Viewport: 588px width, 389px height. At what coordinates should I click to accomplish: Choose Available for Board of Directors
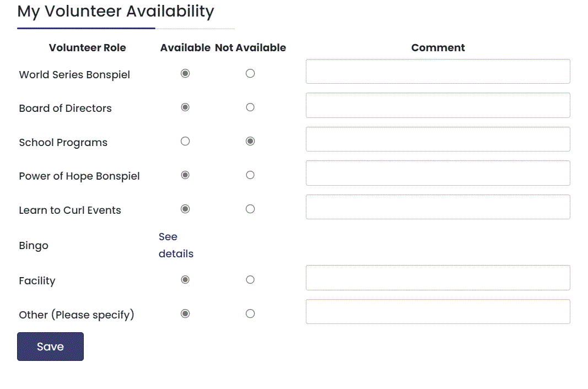185,107
